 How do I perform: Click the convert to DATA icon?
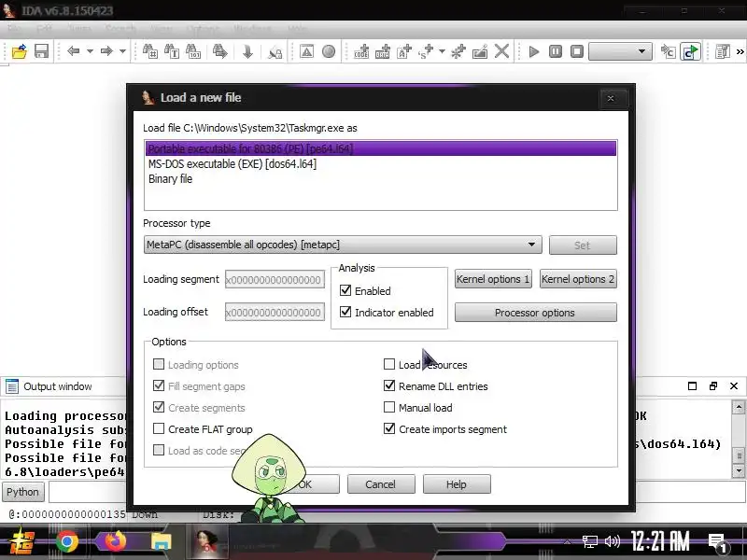tap(383, 51)
